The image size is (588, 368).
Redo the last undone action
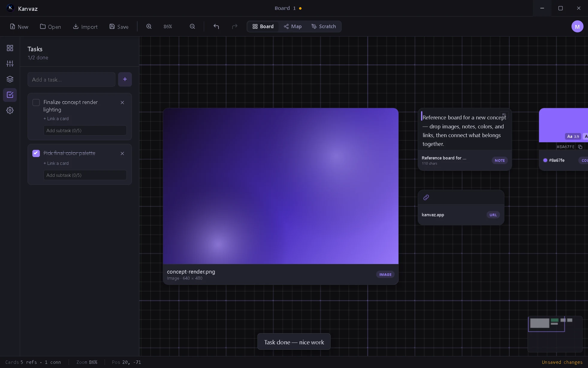point(235,26)
